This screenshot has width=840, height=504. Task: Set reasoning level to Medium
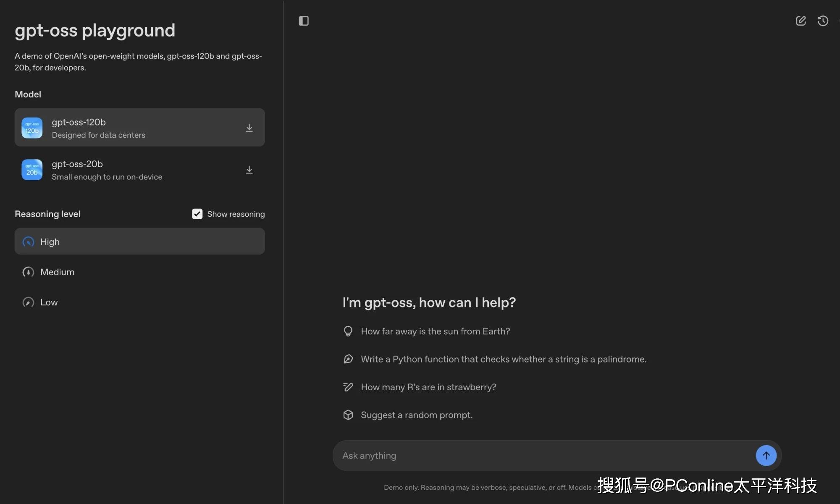[x=139, y=272]
